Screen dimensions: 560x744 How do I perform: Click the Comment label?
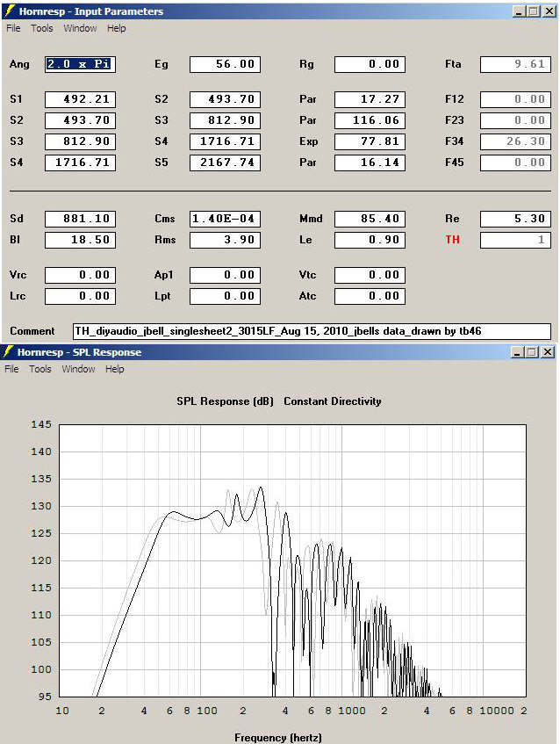[x=32, y=331]
